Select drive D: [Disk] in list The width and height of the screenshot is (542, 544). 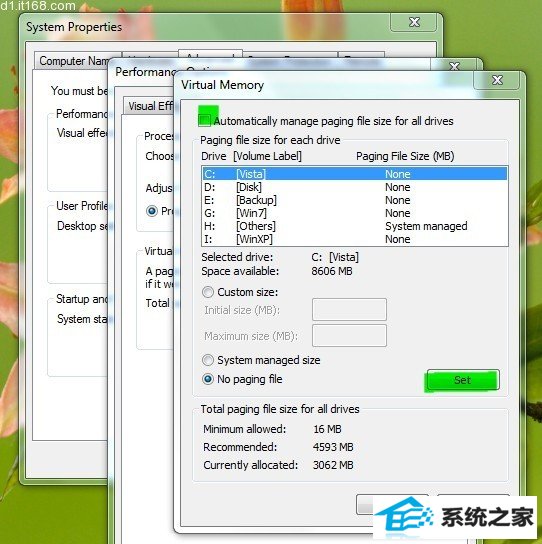pyautogui.click(x=355, y=187)
